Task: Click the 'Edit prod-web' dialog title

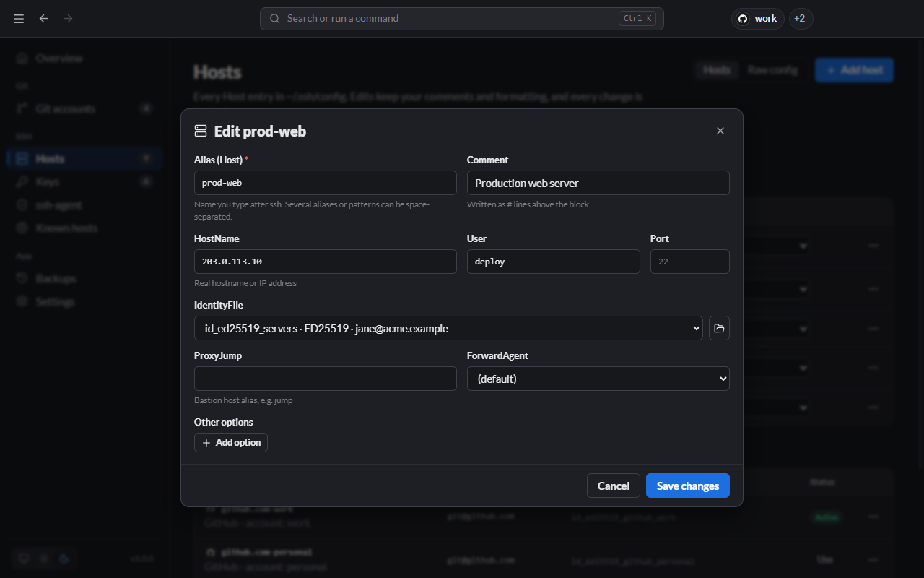Action: point(260,131)
